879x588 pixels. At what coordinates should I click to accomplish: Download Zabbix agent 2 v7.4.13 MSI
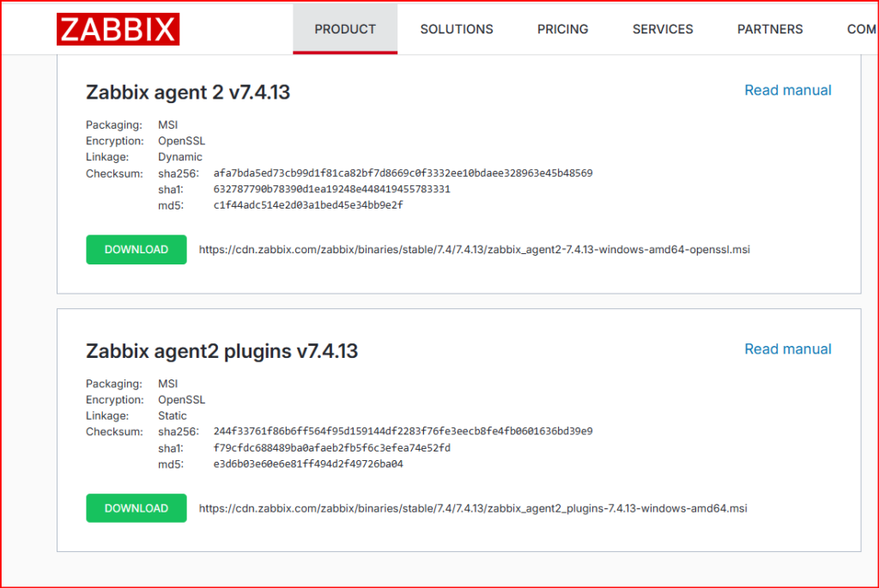(136, 250)
